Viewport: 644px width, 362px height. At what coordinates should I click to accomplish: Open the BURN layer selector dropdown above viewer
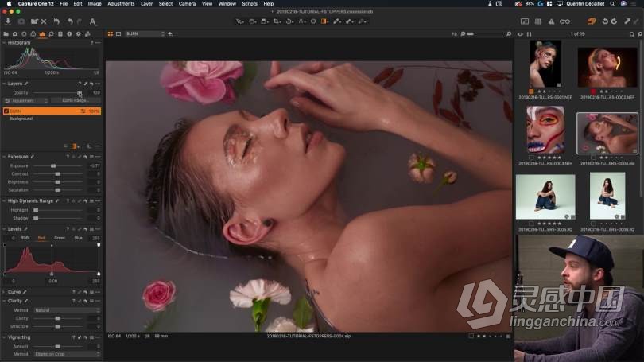[145, 34]
